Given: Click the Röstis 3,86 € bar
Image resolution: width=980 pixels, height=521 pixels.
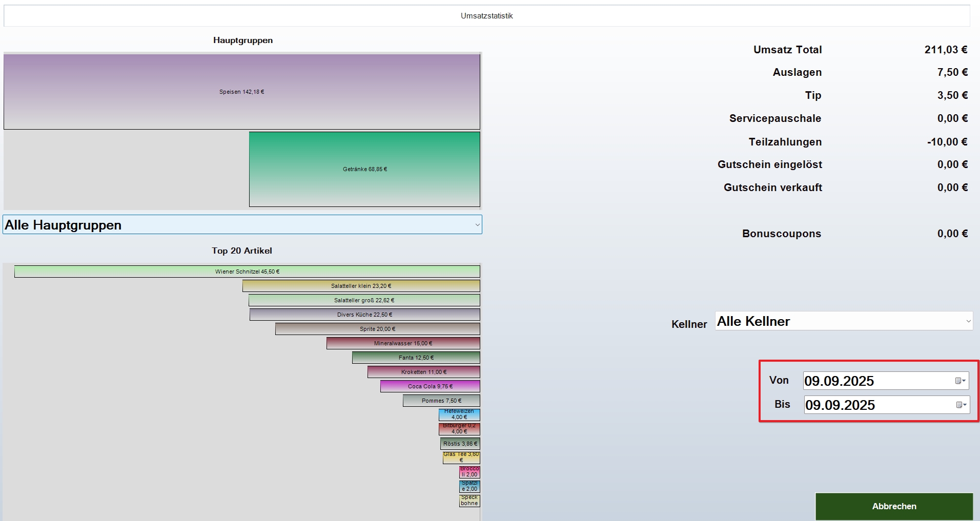Looking at the screenshot, I should click(460, 444).
